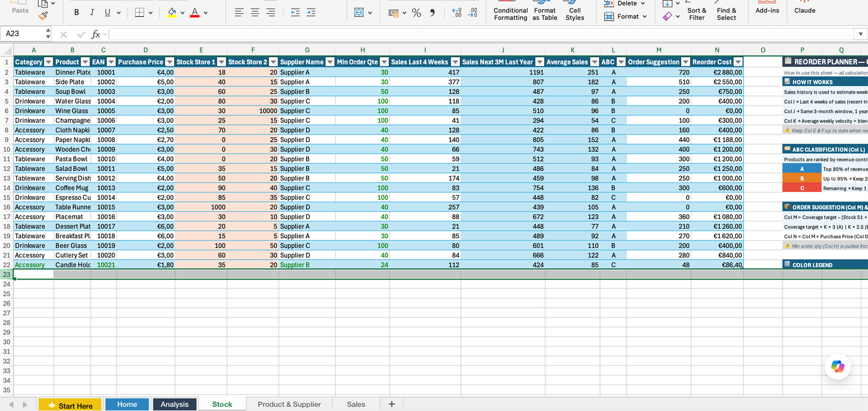868x411 pixels.
Task: Click the Clear eraser icon
Action: pyautogui.click(x=667, y=16)
